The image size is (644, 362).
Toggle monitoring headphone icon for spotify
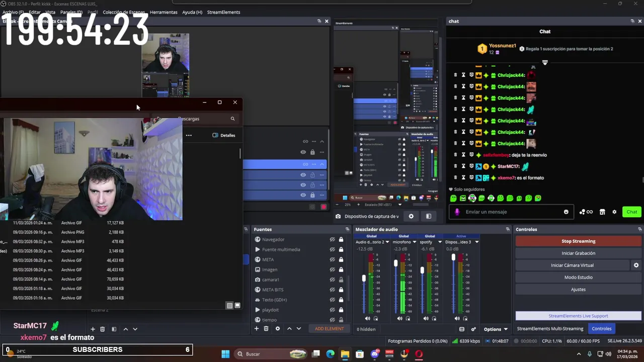pos(434,318)
